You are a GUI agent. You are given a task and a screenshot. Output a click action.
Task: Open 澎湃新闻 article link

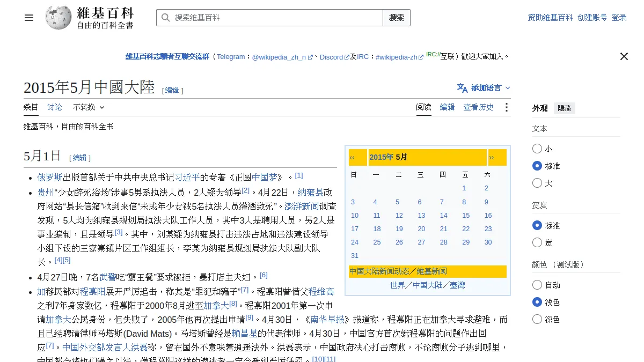pyautogui.click(x=302, y=206)
